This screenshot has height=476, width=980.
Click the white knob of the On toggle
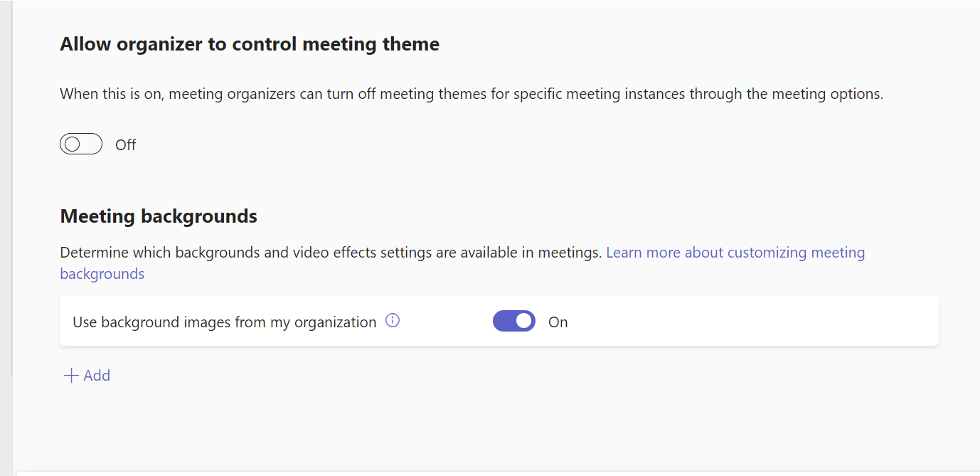(524, 322)
